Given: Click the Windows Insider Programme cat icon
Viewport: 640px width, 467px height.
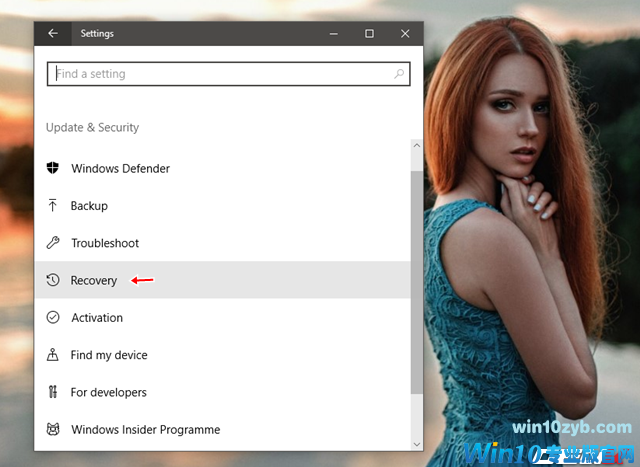Looking at the screenshot, I should [53, 429].
